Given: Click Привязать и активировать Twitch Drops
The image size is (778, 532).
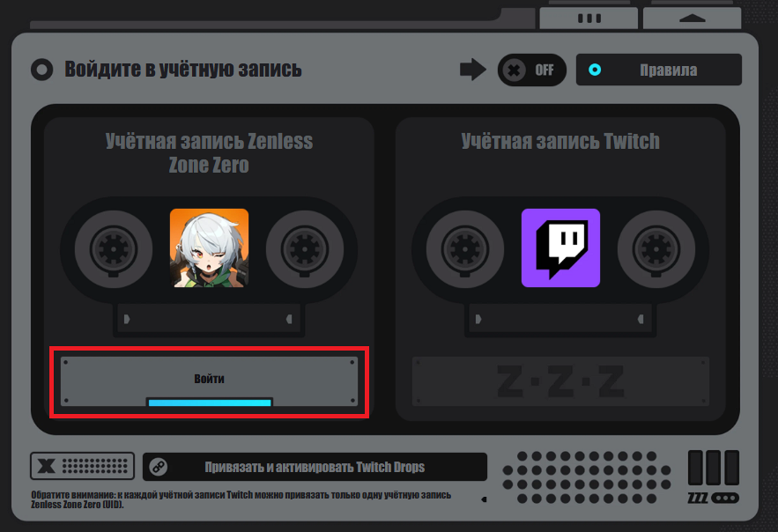Looking at the screenshot, I should click(x=315, y=467).
